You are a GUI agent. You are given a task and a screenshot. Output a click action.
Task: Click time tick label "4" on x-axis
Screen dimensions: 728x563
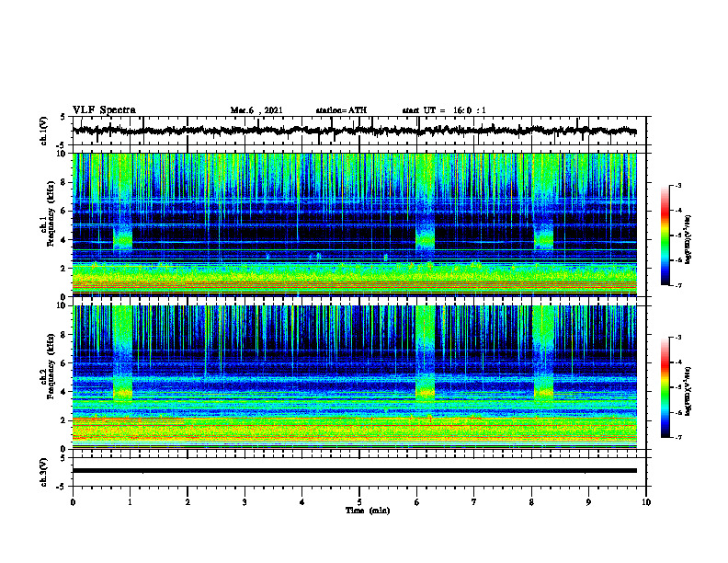click(x=302, y=502)
